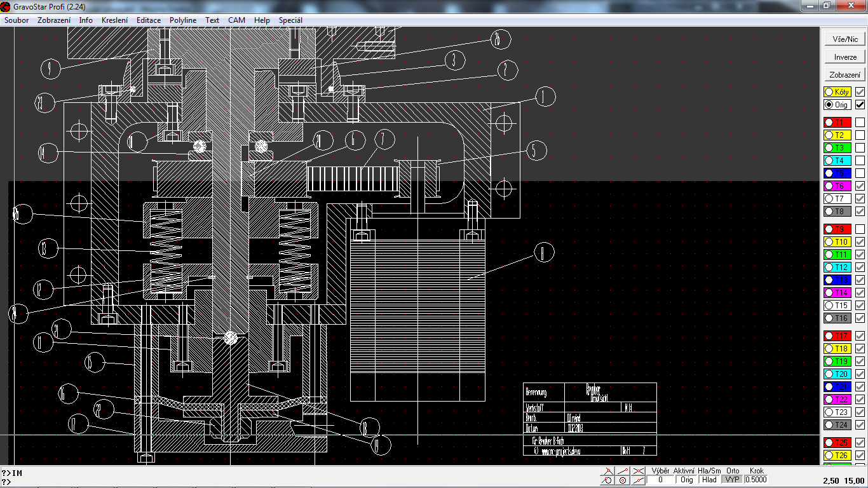
Task: Select the circle center snap icon
Action: click(x=623, y=480)
